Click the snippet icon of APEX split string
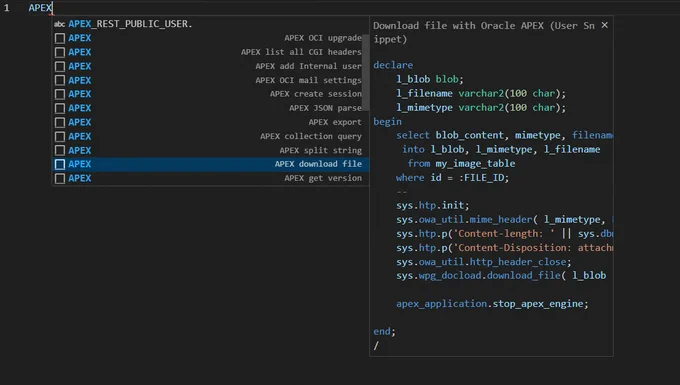680x385 pixels. (x=60, y=150)
